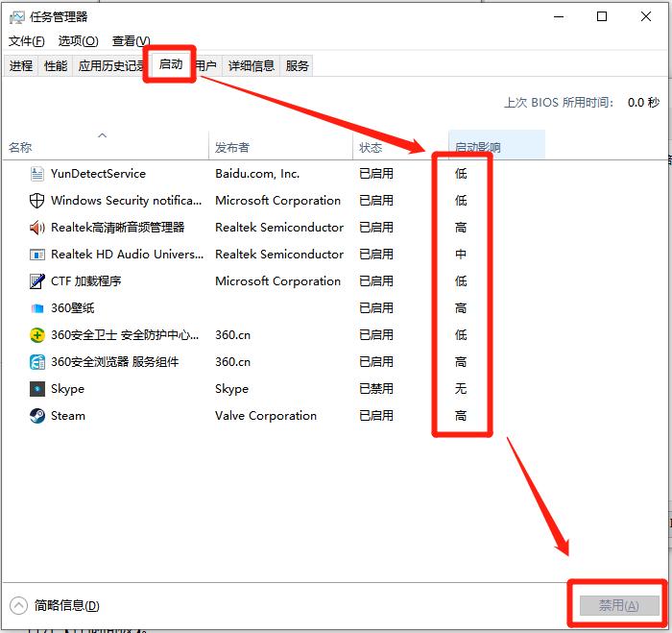Select the Steam entry name
Viewport: 672px width, 633px height.
pos(68,416)
